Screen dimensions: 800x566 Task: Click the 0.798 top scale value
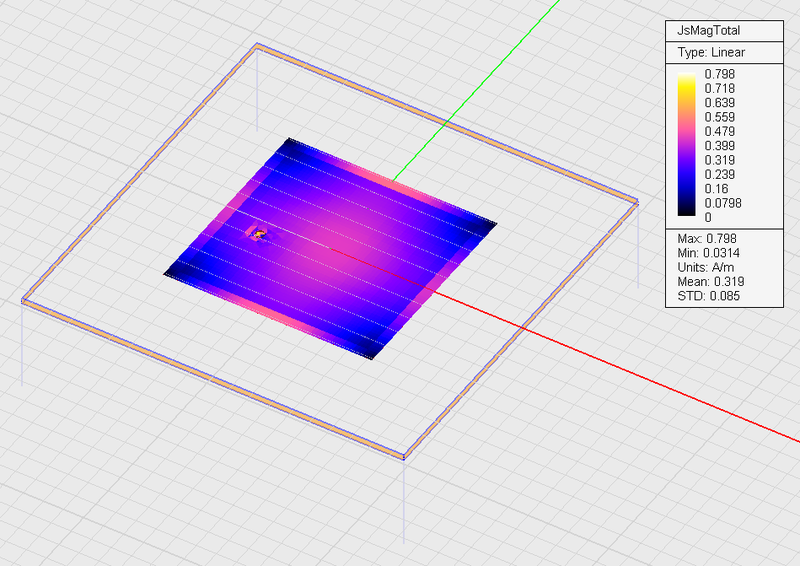pyautogui.click(x=719, y=74)
